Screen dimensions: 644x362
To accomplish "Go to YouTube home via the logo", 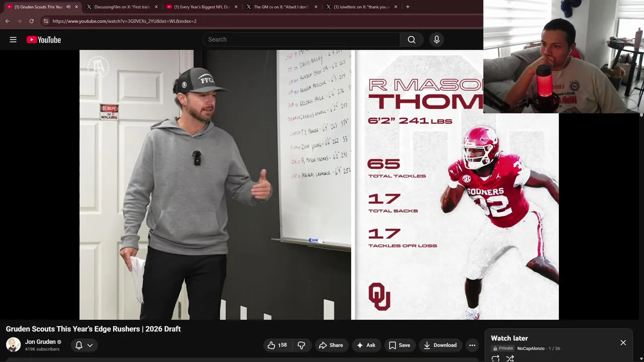I will pos(44,40).
